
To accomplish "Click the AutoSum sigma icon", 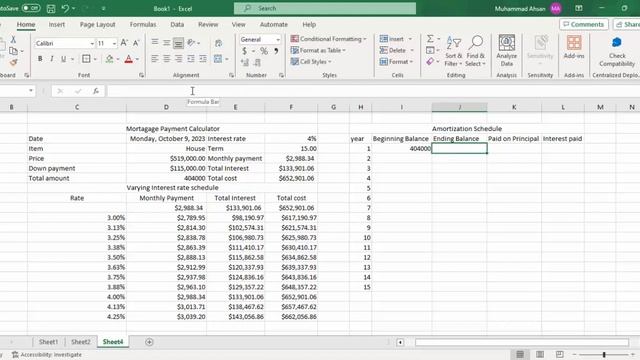I will coord(430,38).
